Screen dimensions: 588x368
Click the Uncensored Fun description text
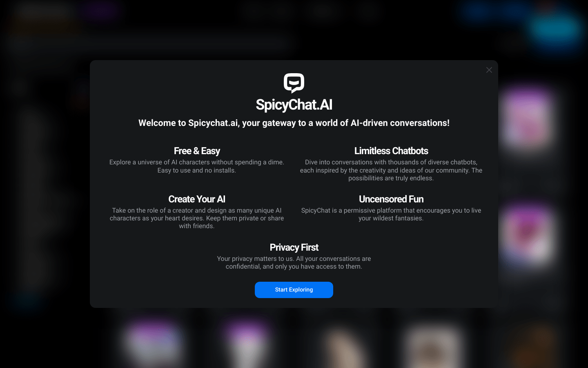pyautogui.click(x=391, y=214)
